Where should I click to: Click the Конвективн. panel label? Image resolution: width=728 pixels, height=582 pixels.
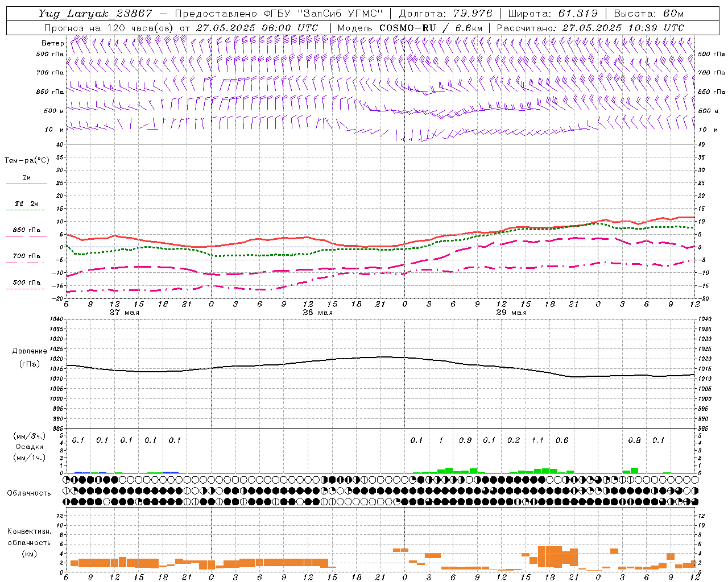pyautogui.click(x=29, y=531)
